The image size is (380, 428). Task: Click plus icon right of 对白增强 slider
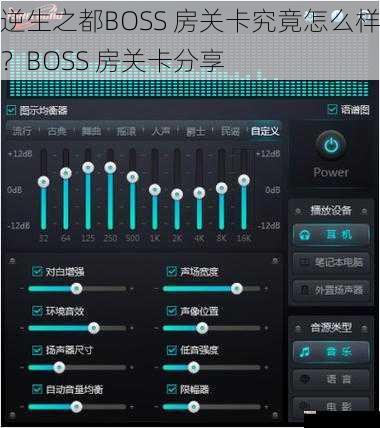[x=132, y=289]
